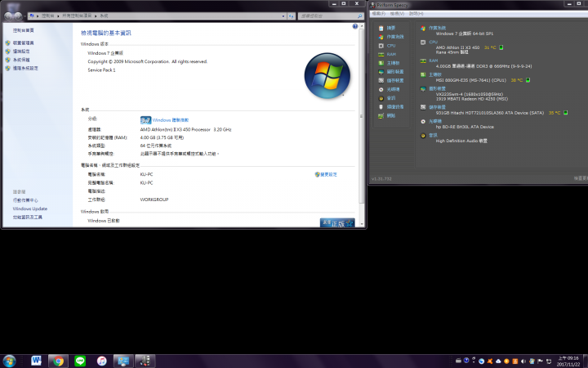Open the Windows Start orb

tap(9, 361)
